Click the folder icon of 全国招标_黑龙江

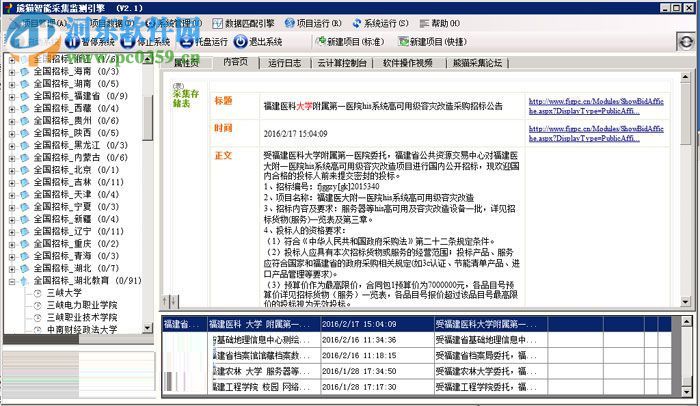(25, 146)
